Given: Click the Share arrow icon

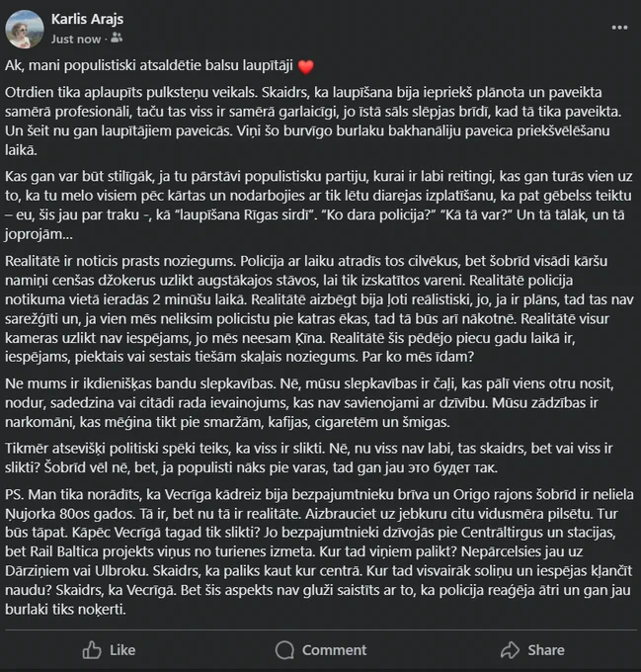Looking at the screenshot, I should pyautogui.click(x=510, y=650).
